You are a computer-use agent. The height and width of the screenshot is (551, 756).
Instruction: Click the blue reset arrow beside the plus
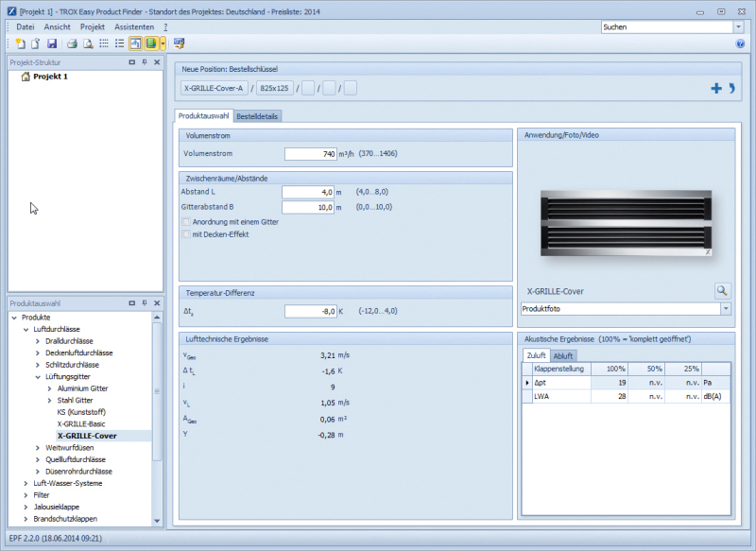pyautogui.click(x=731, y=88)
